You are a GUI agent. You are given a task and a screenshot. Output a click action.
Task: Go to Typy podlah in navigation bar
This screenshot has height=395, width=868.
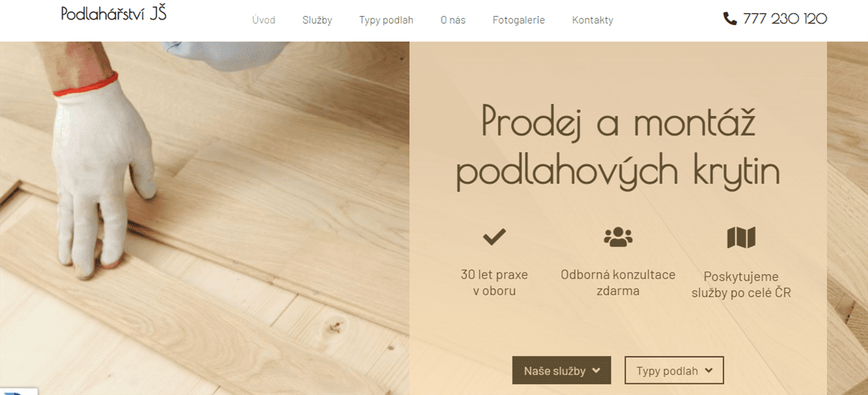(386, 20)
